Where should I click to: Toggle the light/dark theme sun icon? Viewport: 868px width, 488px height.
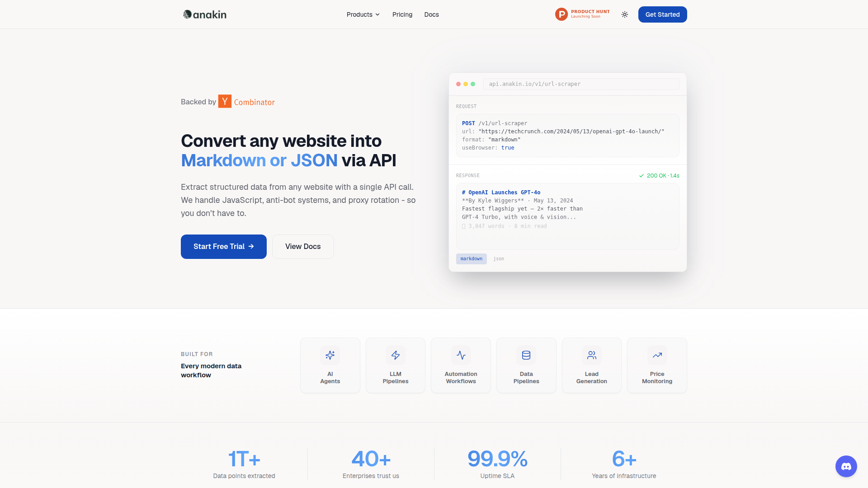tap(625, 14)
